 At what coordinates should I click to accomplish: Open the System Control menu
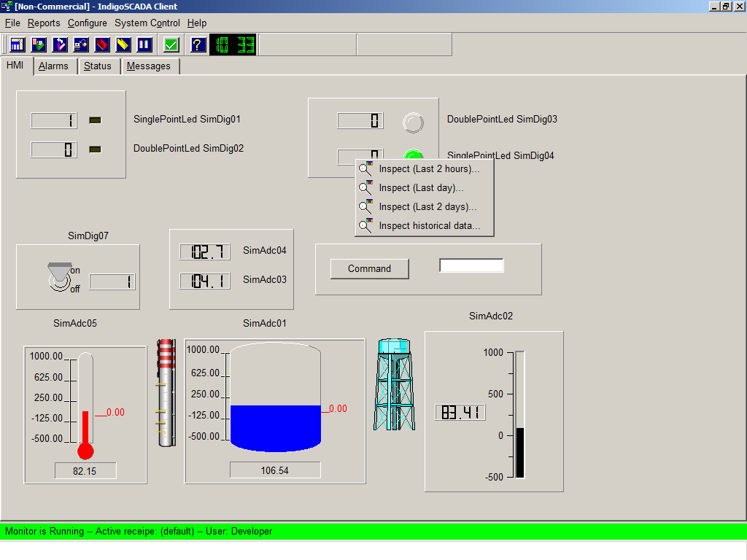tap(147, 23)
